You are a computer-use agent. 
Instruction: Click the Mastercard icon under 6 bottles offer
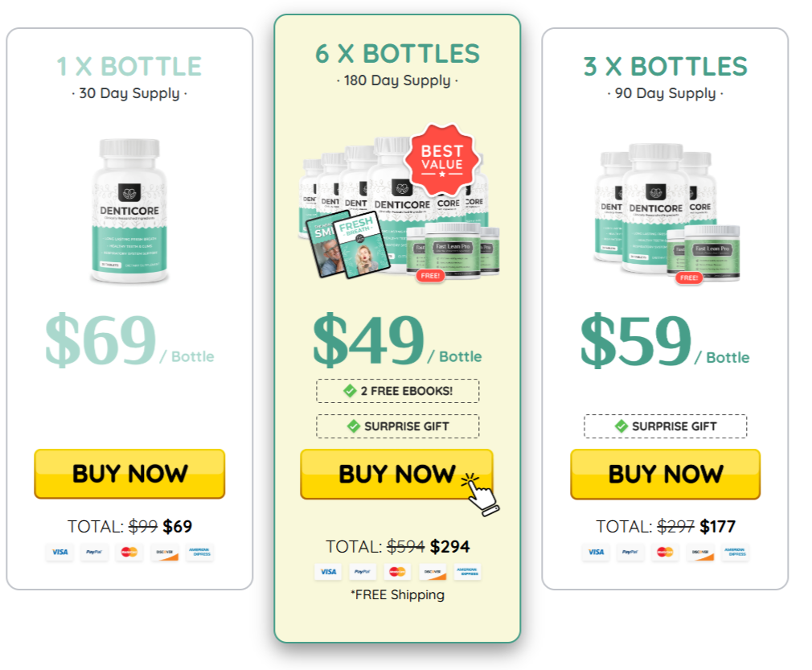click(397, 572)
